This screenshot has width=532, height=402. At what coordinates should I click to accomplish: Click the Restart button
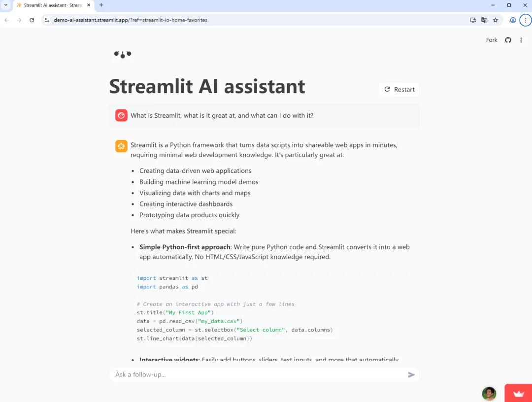(x=399, y=90)
